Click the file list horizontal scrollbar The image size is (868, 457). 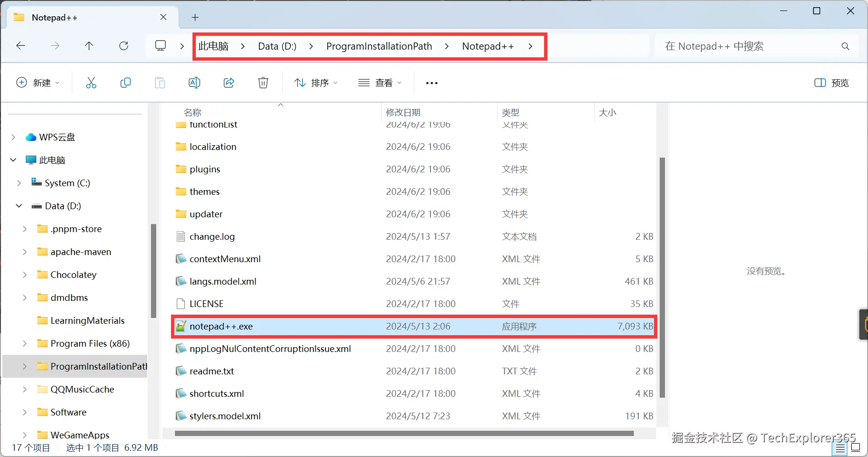(x=404, y=434)
